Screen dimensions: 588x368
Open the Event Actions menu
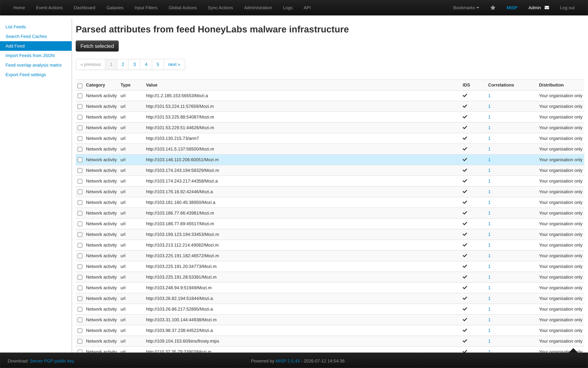49,8
